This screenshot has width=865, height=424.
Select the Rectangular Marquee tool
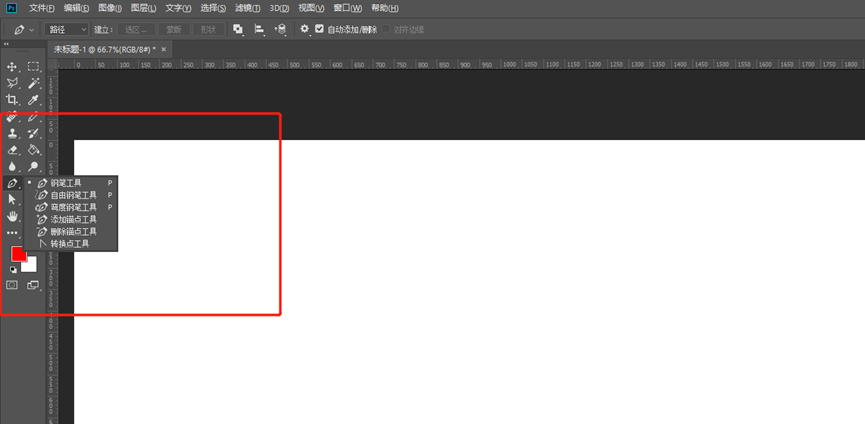(x=34, y=67)
